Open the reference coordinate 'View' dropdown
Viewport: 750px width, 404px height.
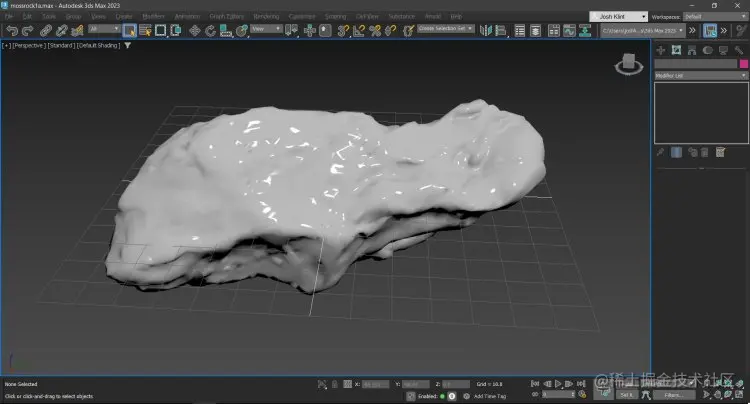click(266, 29)
